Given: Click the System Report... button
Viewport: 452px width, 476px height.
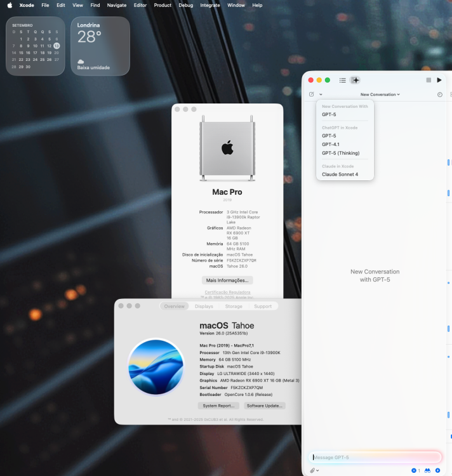Looking at the screenshot, I should tap(218, 406).
